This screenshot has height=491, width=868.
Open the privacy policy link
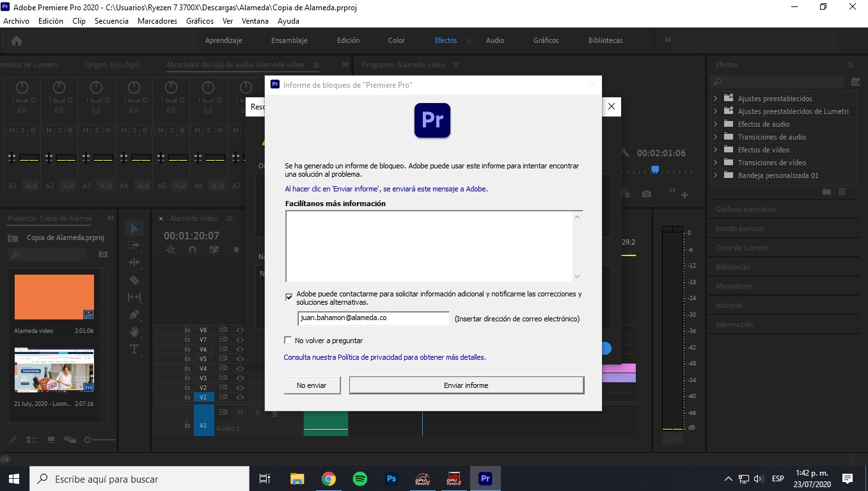click(x=384, y=356)
